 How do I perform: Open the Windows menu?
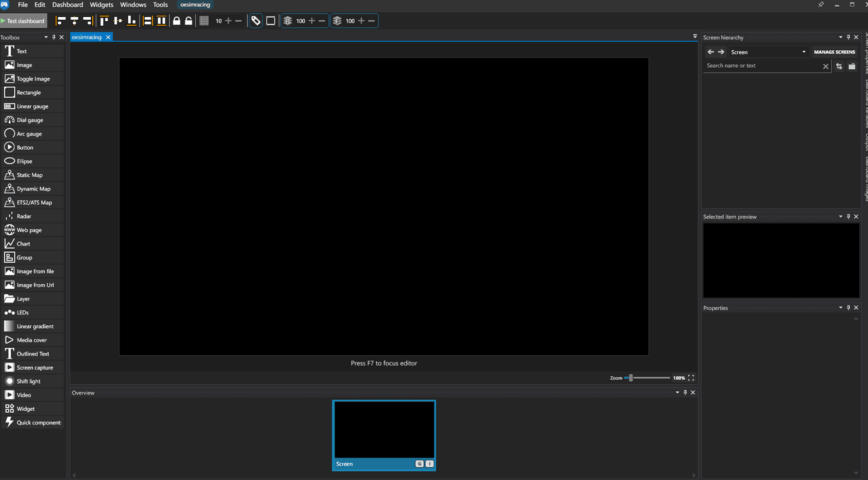[133, 5]
